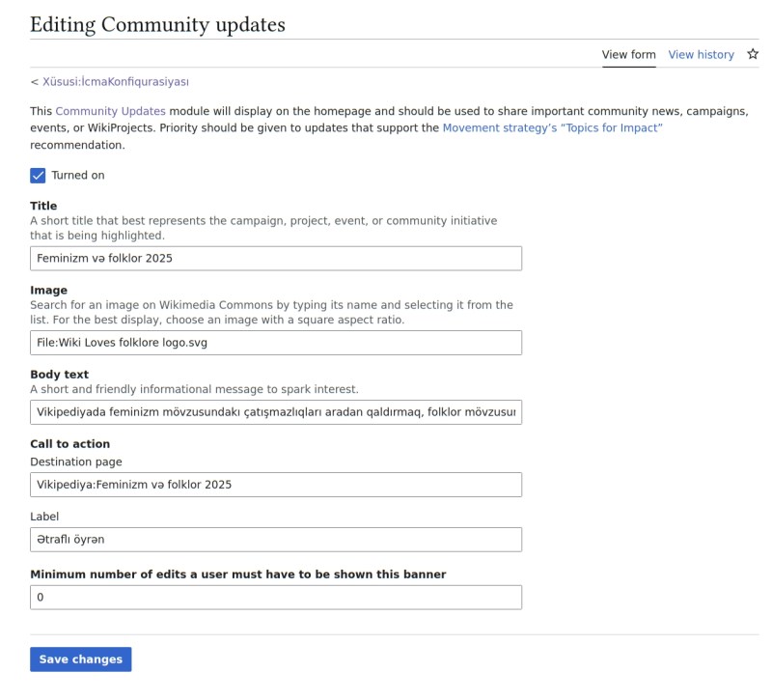Click the Turned on label text
The width and height of the screenshot is (772, 700).
[x=78, y=176]
